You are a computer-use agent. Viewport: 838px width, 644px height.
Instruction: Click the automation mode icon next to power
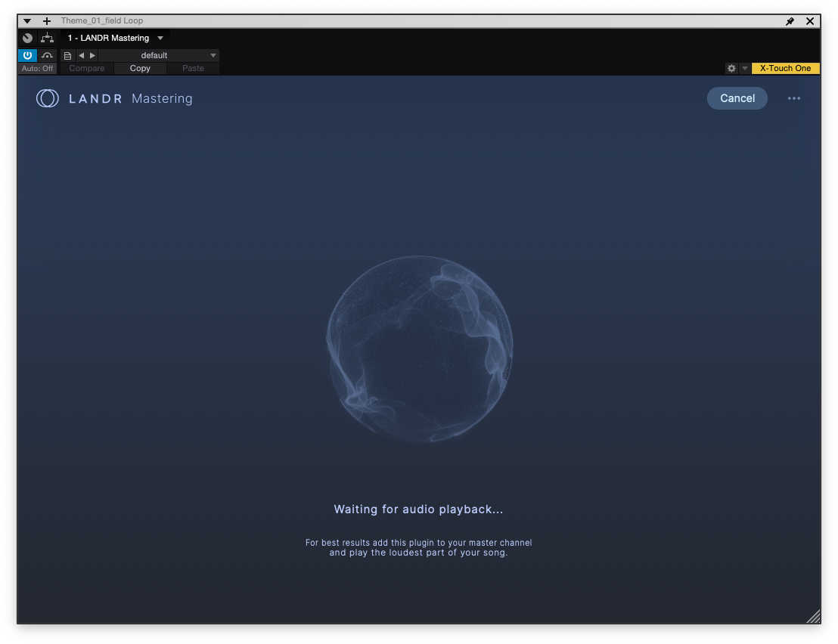(x=47, y=55)
